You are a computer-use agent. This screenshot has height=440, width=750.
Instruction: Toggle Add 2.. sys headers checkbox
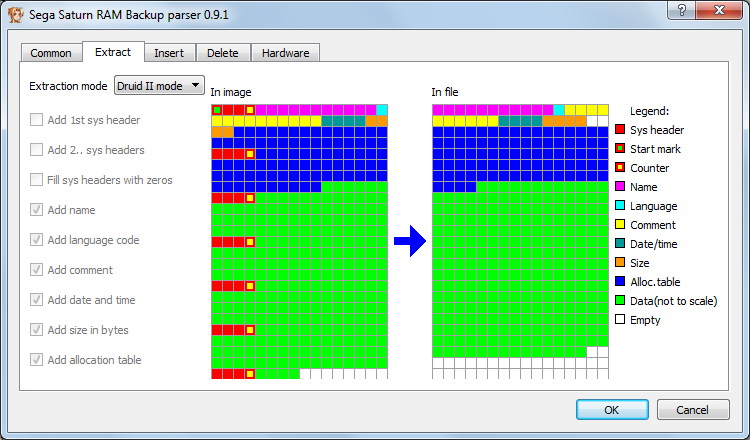pos(36,150)
